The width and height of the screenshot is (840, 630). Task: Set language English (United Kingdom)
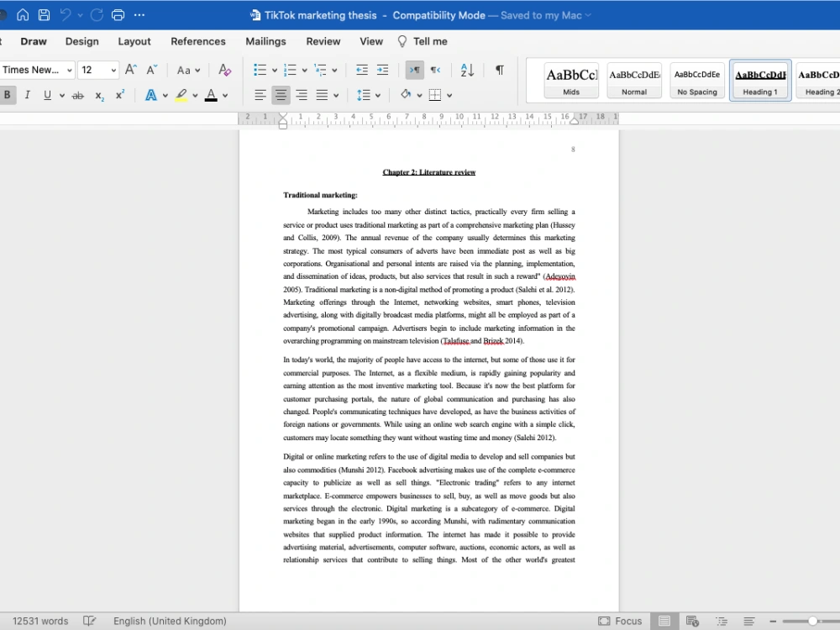tap(170, 621)
